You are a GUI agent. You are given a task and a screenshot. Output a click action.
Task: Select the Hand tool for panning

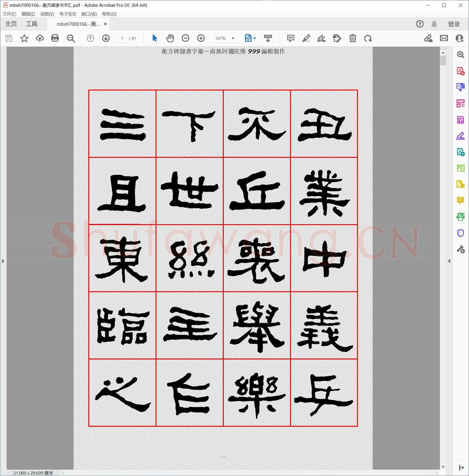(170, 38)
